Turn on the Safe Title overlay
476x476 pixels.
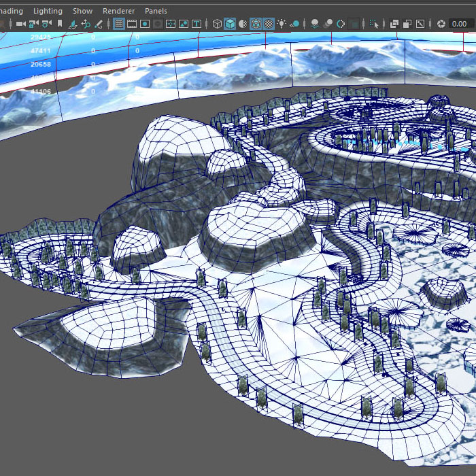tap(197, 24)
